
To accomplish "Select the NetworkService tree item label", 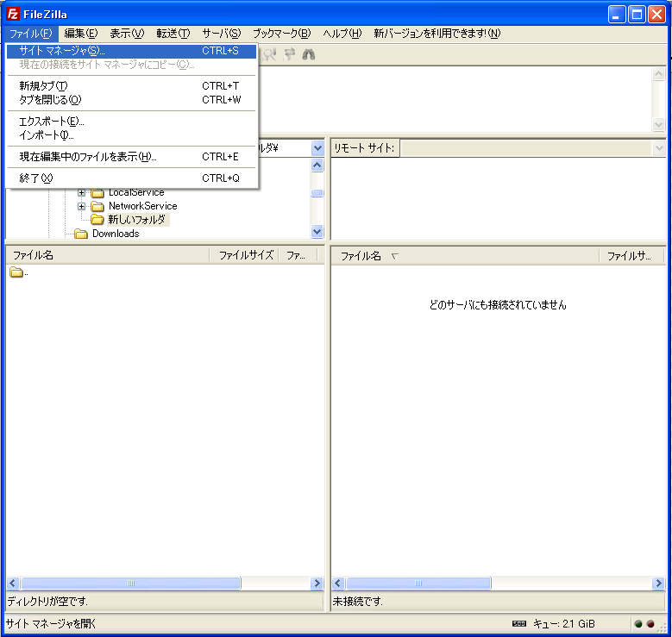I will [142, 206].
